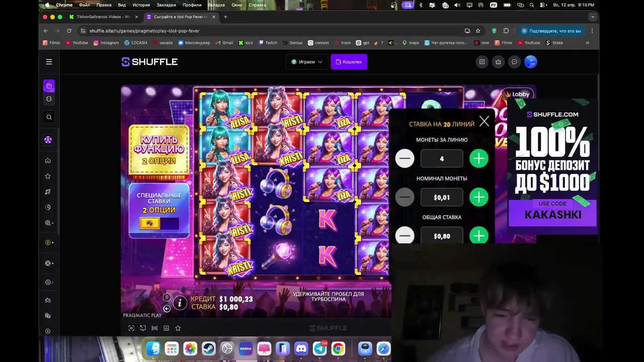This screenshot has width=644, height=362.
Task: Enter fullscreen mode below game
Action: pos(131,328)
